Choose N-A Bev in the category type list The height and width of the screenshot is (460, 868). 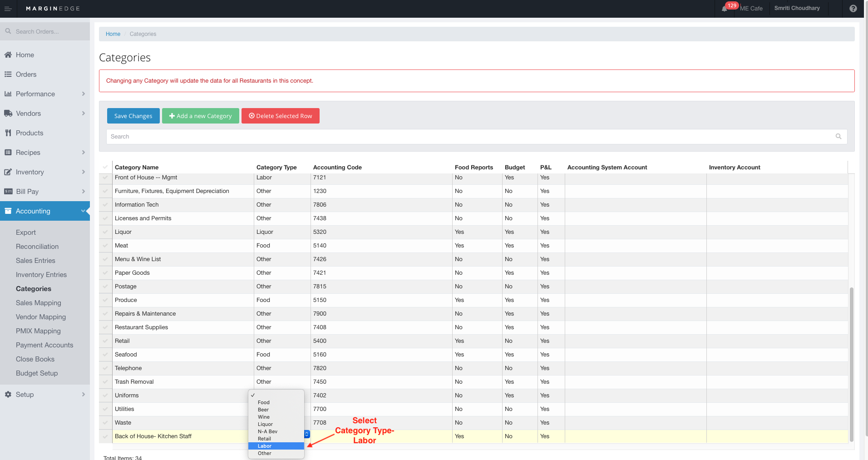click(x=276, y=431)
